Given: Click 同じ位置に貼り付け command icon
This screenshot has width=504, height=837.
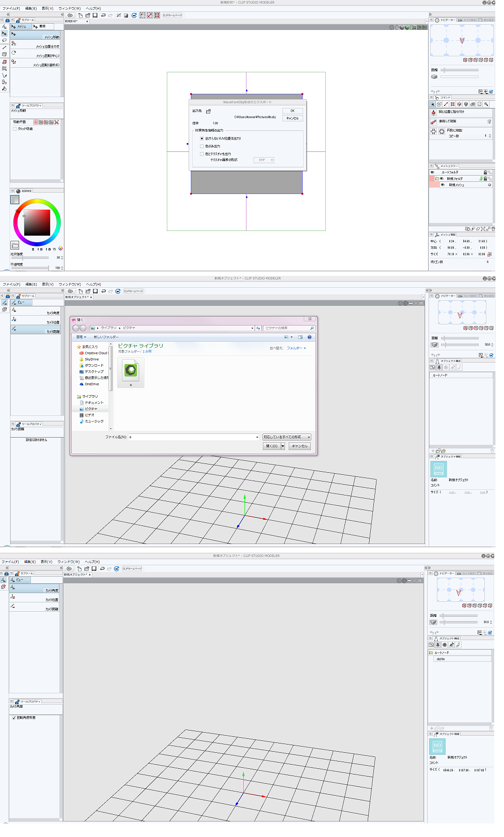Looking at the screenshot, I should pyautogui.click(x=433, y=112).
